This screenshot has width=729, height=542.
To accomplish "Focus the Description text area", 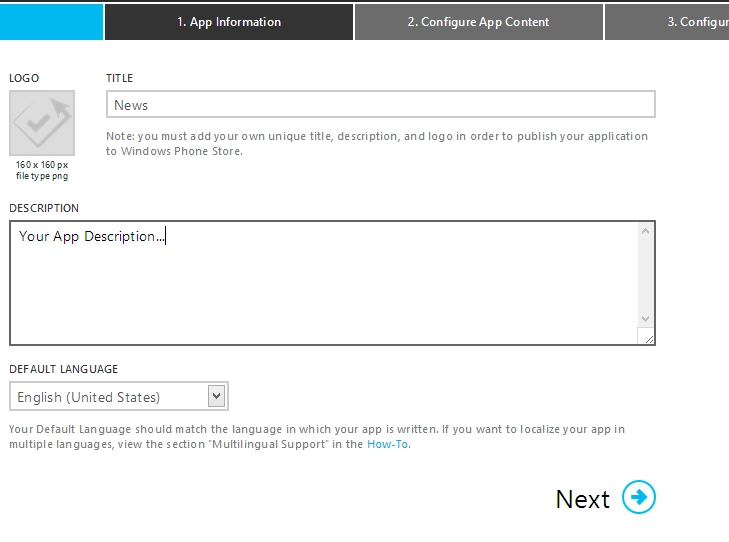I will click(323, 283).
